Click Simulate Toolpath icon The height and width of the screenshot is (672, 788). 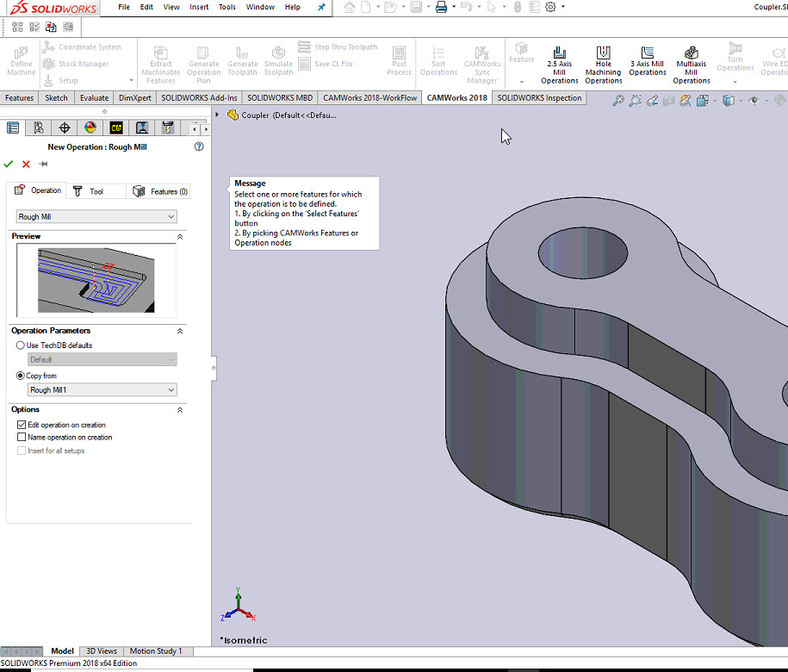[x=278, y=61]
